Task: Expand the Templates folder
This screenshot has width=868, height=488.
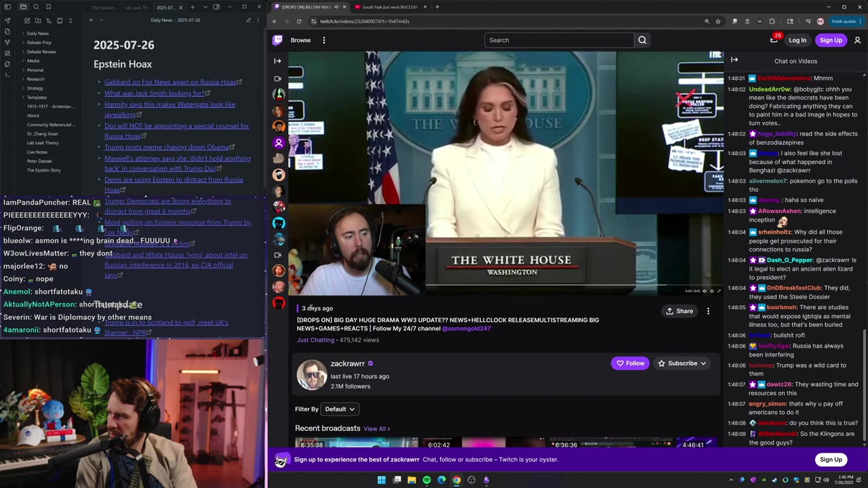Action: 37,98
